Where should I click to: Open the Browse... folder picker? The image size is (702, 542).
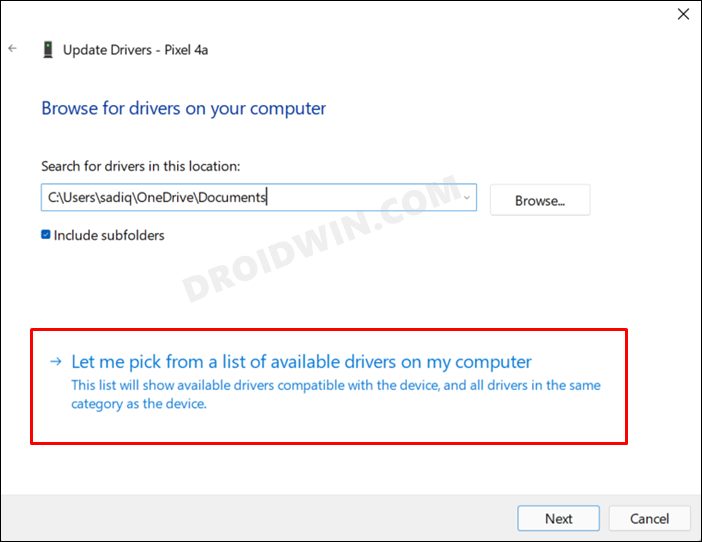(540, 201)
